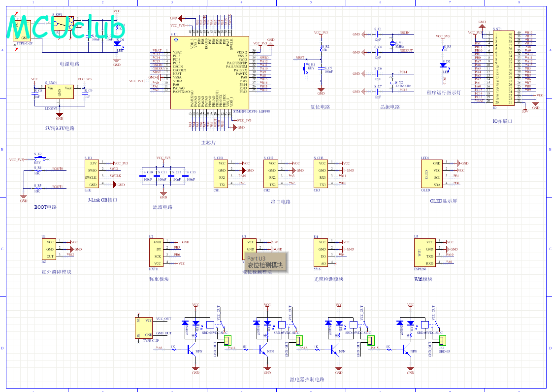The height and width of the screenshot is (392, 552).
Task: Select the HX711 weighing module U2
Action: tap(157, 253)
